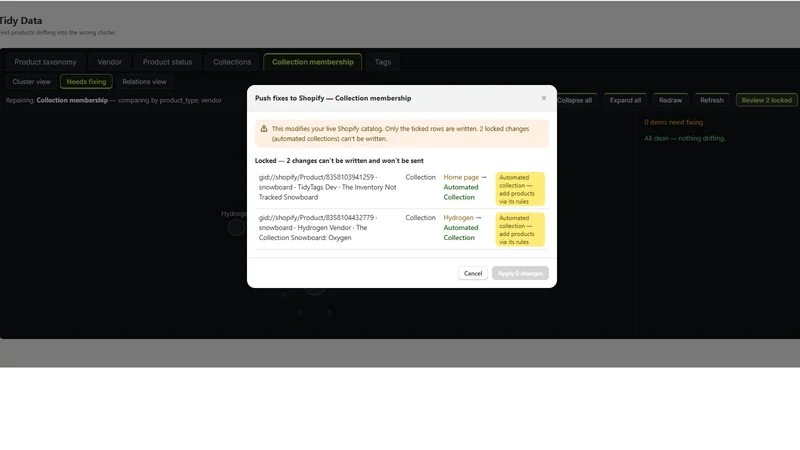Click the Apply 0 changes button

point(520,273)
